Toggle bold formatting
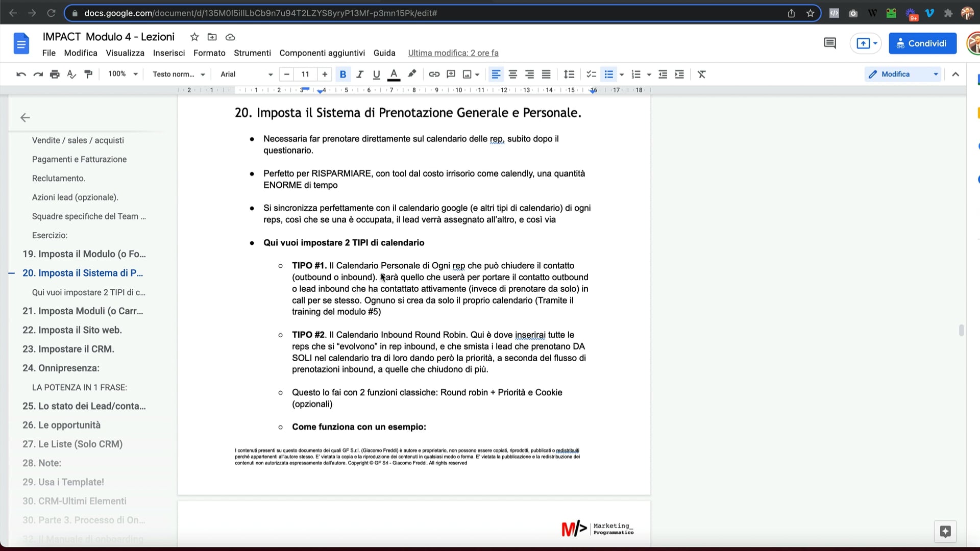The height and width of the screenshot is (551, 980). pos(343,74)
